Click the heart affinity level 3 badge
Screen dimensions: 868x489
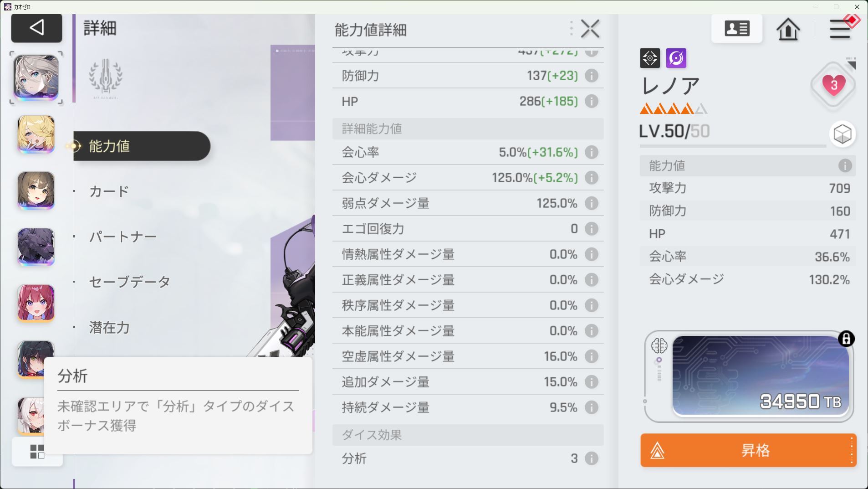click(x=833, y=85)
